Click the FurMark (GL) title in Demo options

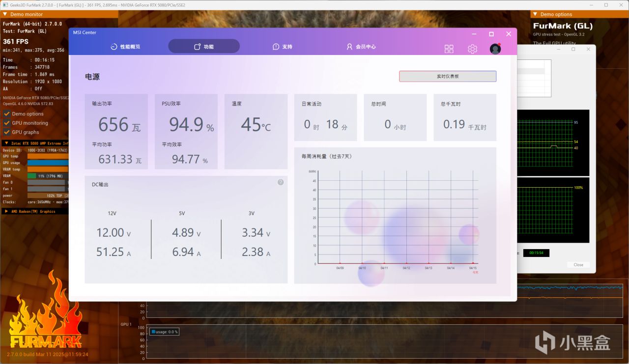click(563, 26)
